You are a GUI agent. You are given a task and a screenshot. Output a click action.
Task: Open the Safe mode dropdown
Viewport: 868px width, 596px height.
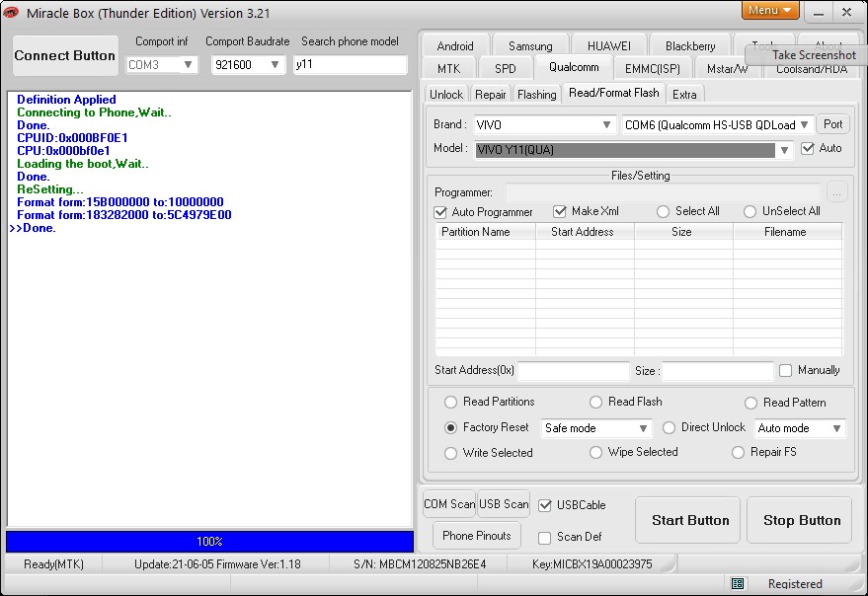[x=596, y=428]
